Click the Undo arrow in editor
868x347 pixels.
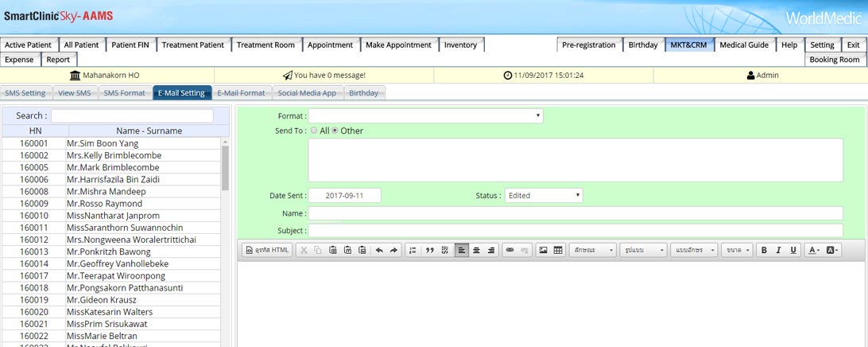379,250
